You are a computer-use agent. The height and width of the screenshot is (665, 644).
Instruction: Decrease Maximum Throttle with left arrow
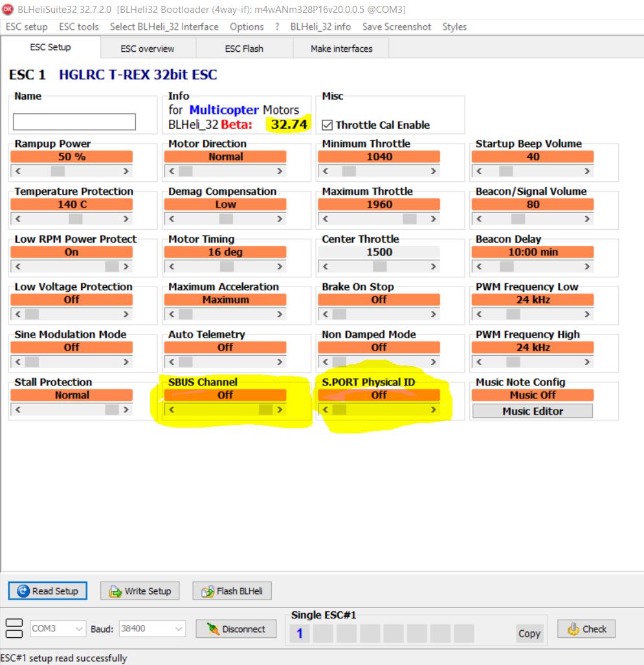[x=326, y=219]
